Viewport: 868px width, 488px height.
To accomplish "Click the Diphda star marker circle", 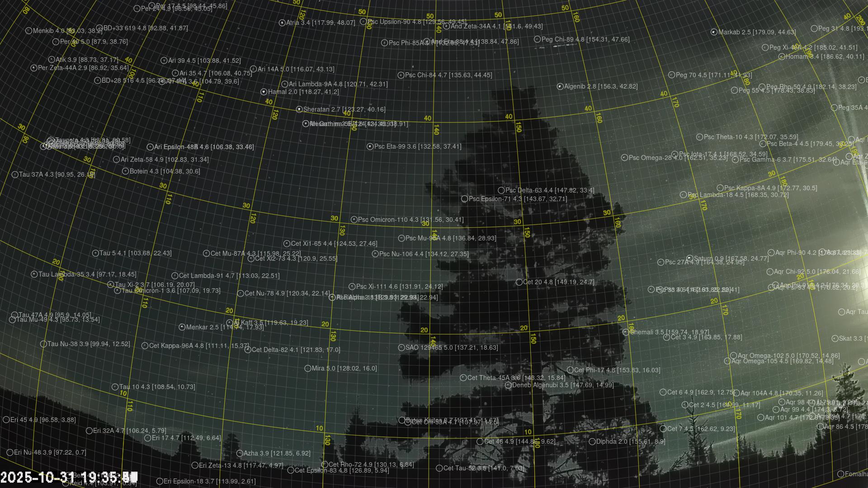I will pos(592,441).
